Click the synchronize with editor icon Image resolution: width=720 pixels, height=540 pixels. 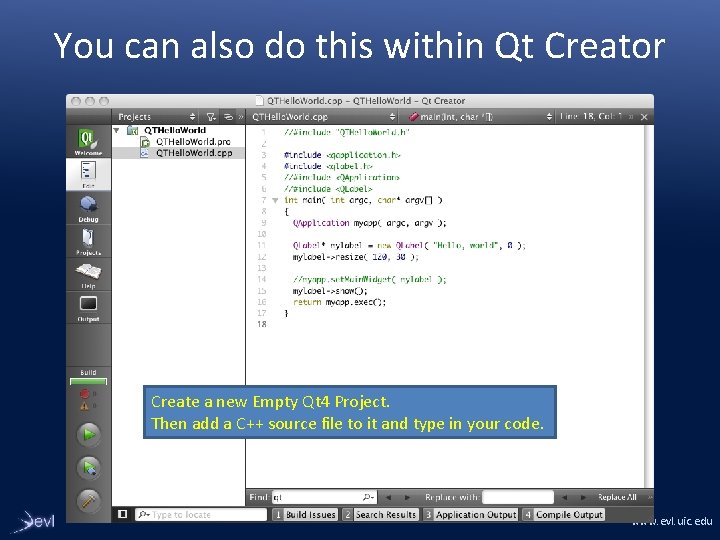228,117
